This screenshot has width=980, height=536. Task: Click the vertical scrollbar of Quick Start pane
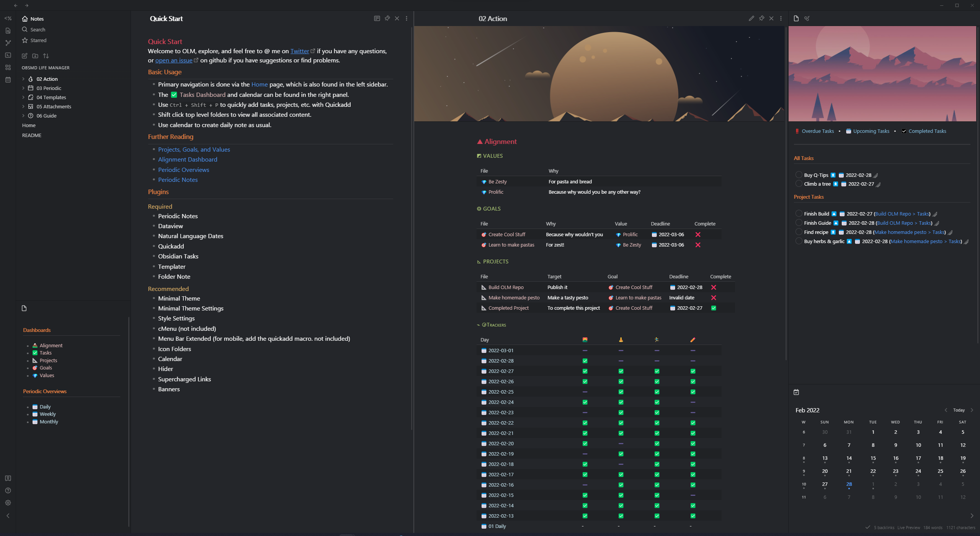(412, 228)
